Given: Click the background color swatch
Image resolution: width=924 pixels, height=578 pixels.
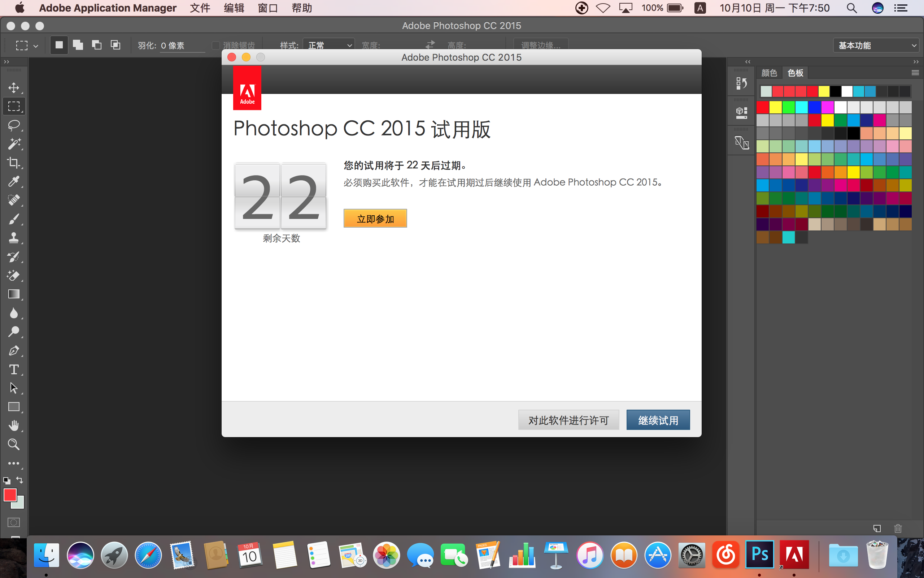Looking at the screenshot, I should click(x=19, y=504).
